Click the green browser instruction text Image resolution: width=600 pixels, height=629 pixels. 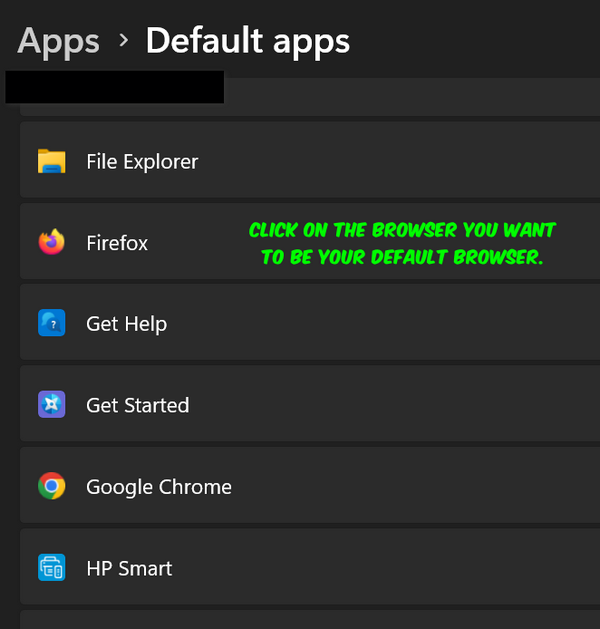tap(402, 243)
